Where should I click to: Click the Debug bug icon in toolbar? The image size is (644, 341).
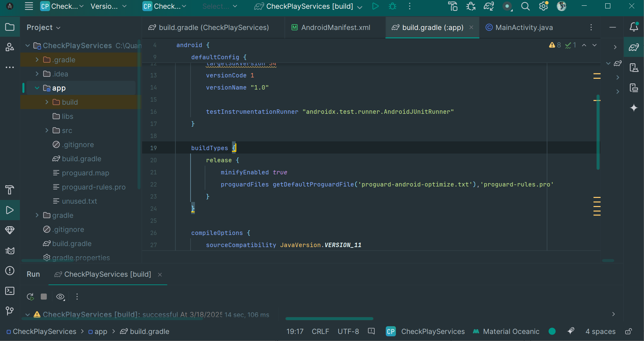(x=393, y=6)
